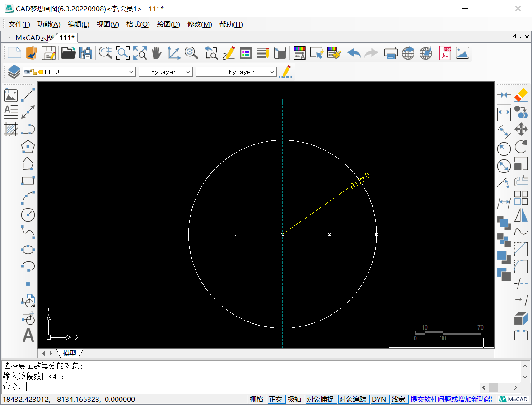Viewport: 532px width, 405px height.
Task: Click the MxCAD logo in status bar
Action: [x=513, y=399]
